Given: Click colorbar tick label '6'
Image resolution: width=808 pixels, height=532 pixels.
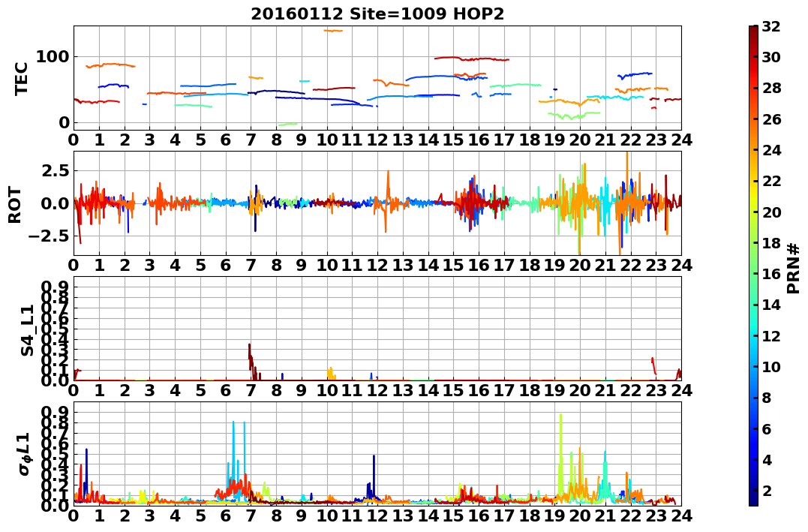Looking at the screenshot, I should pos(767,428).
